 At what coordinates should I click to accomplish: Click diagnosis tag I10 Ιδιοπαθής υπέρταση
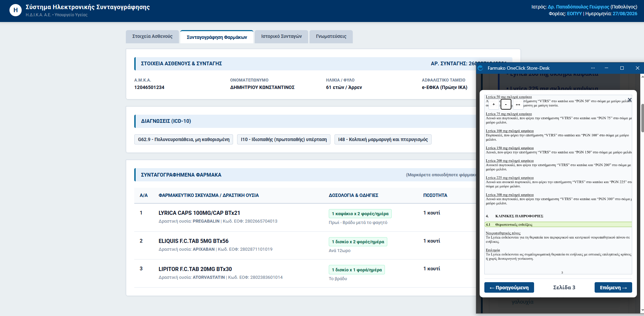(284, 139)
